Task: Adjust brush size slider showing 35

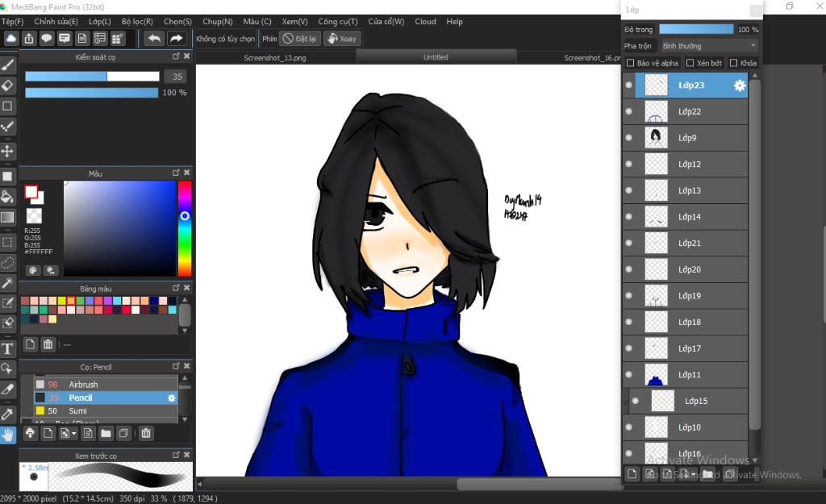Action: click(92, 77)
